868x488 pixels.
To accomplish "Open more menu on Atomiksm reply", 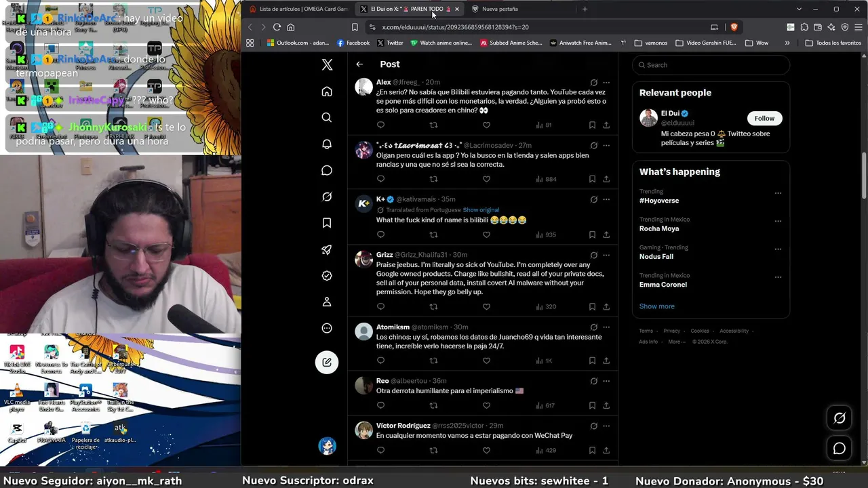I will (606, 327).
